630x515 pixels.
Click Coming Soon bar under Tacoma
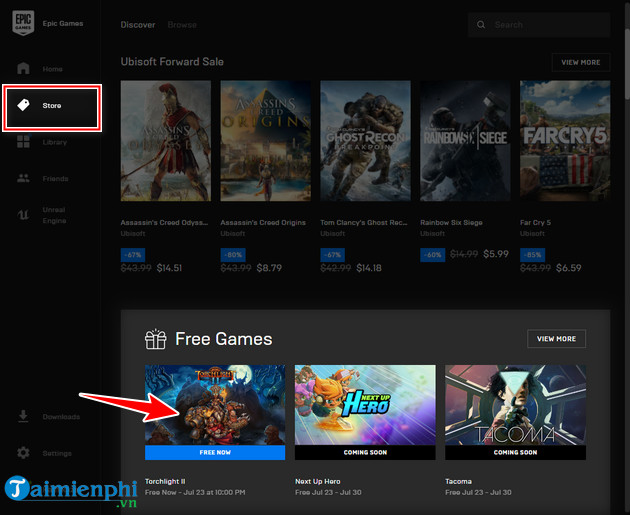point(515,452)
